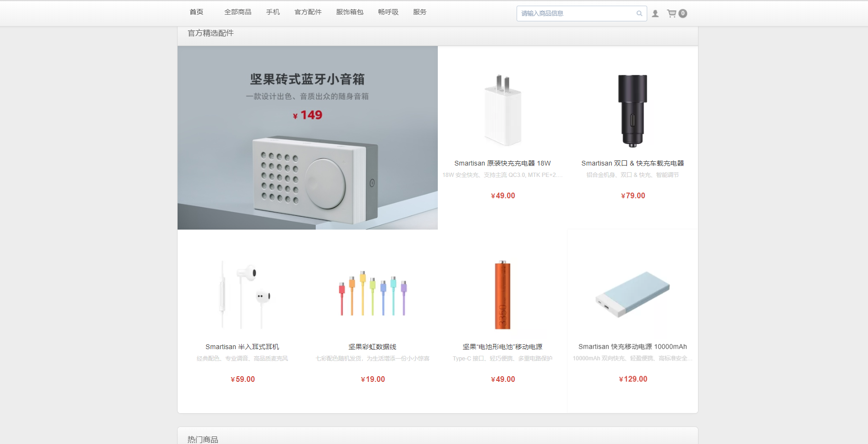
Task: Click the cart item count badge
Action: pyautogui.click(x=683, y=13)
